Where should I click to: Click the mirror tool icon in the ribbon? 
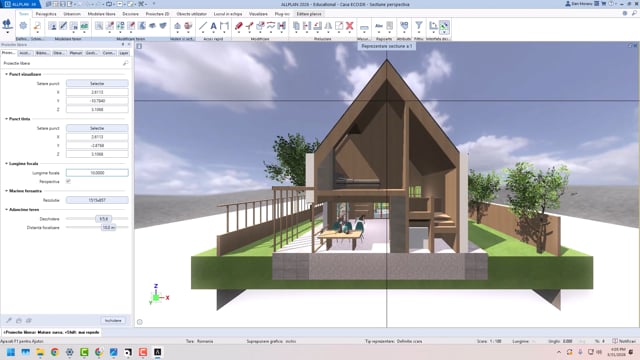(x=328, y=26)
